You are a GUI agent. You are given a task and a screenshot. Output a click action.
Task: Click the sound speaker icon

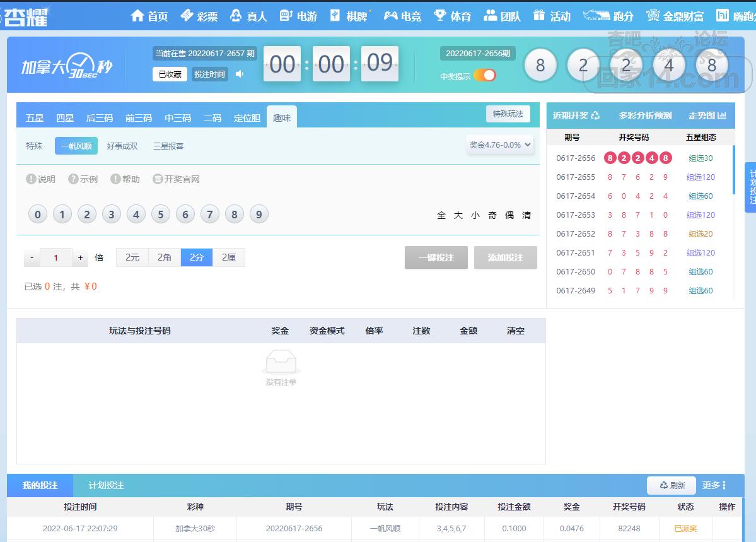(240, 74)
